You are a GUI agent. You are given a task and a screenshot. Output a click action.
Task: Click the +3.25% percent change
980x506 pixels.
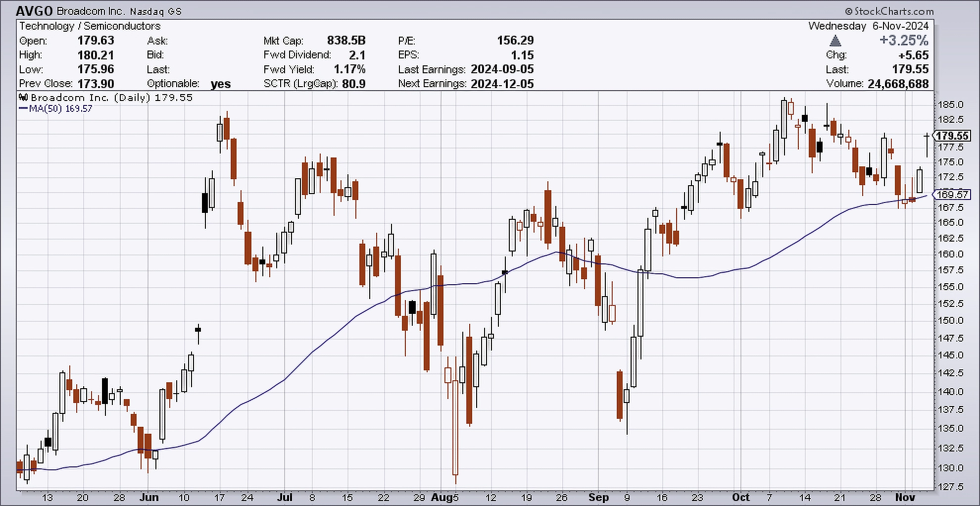click(x=904, y=41)
